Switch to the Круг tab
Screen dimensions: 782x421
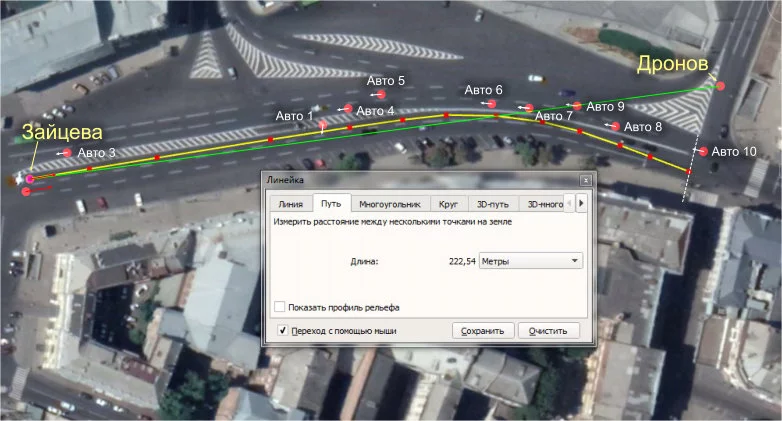(448, 204)
